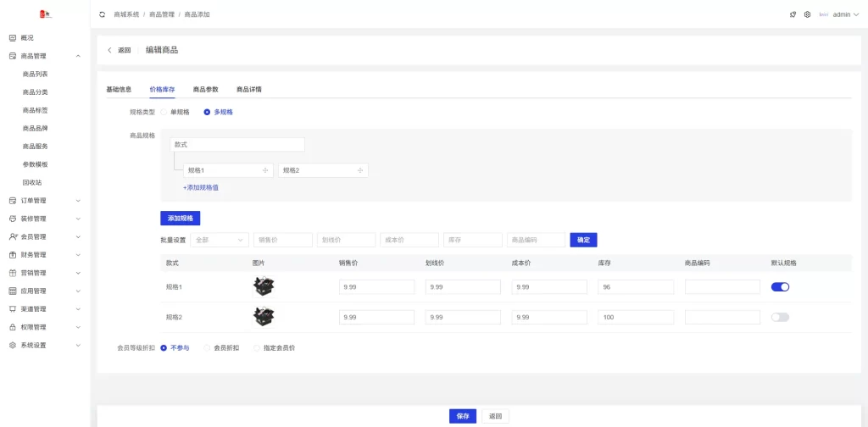The image size is (868, 427).
Task: Click the 款式 spec name field
Action: pos(237,144)
